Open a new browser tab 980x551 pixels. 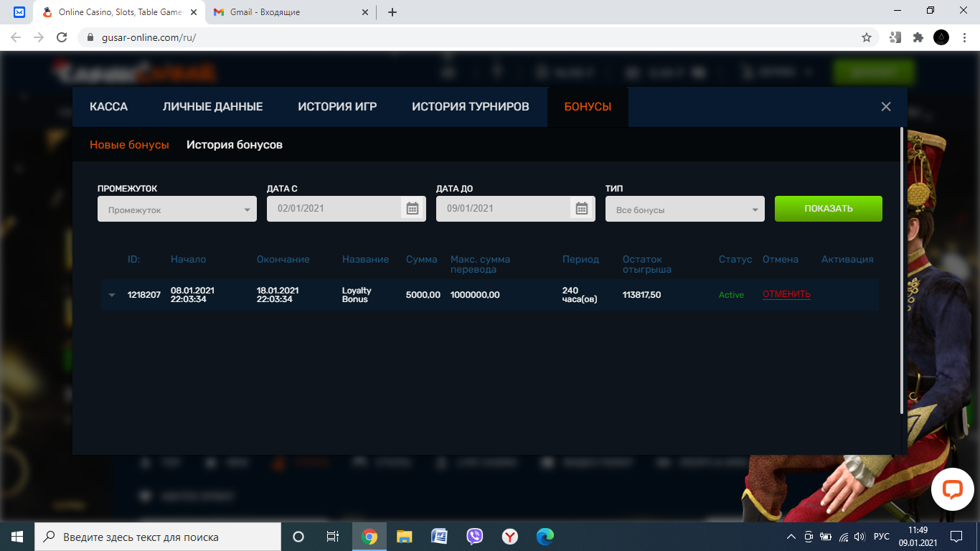point(392,12)
